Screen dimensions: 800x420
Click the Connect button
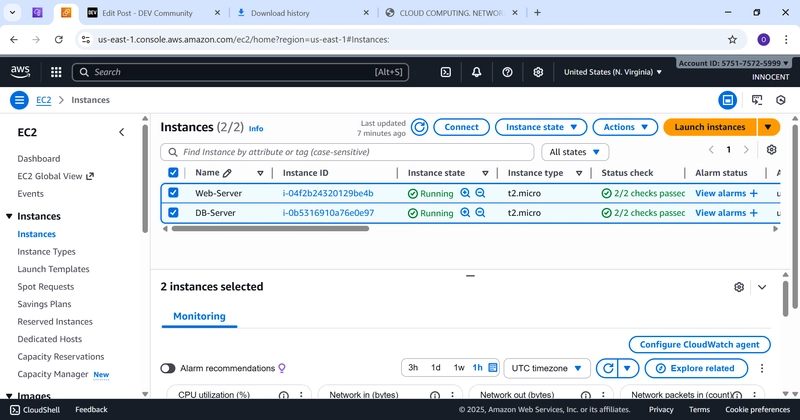(x=461, y=127)
